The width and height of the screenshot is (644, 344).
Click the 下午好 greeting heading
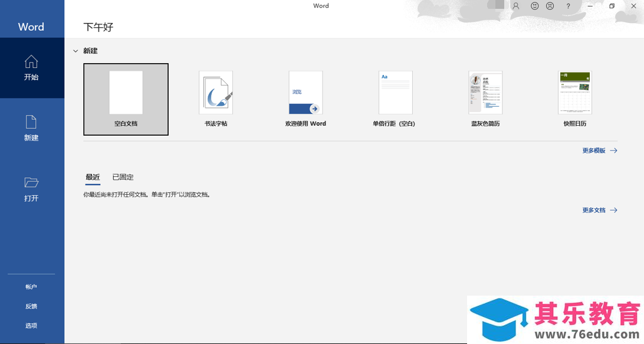click(x=98, y=27)
